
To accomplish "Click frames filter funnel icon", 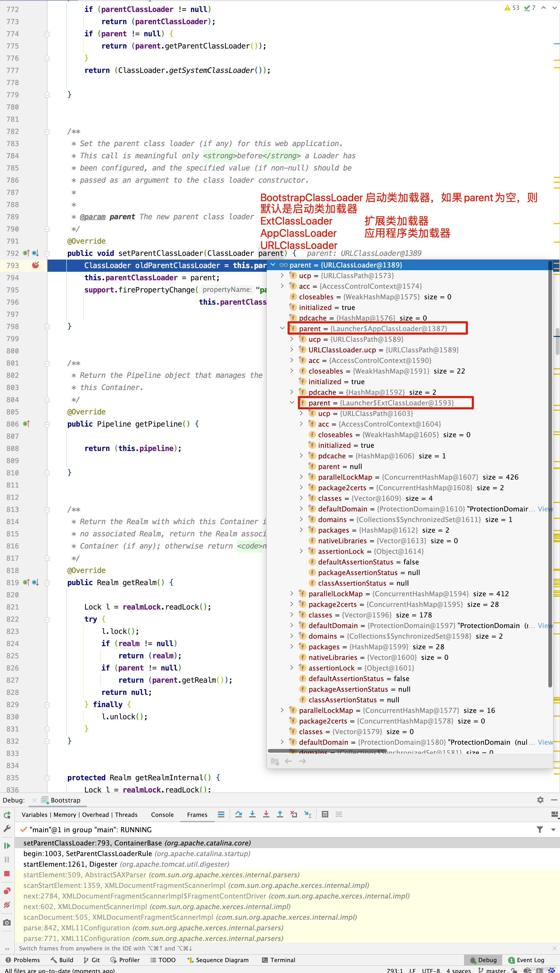I will click(x=540, y=830).
